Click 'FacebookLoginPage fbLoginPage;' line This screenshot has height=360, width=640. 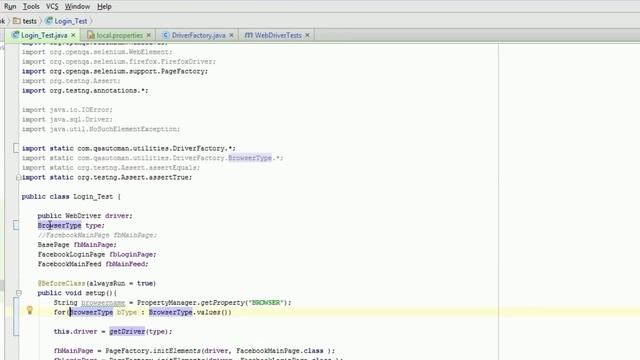97,254
